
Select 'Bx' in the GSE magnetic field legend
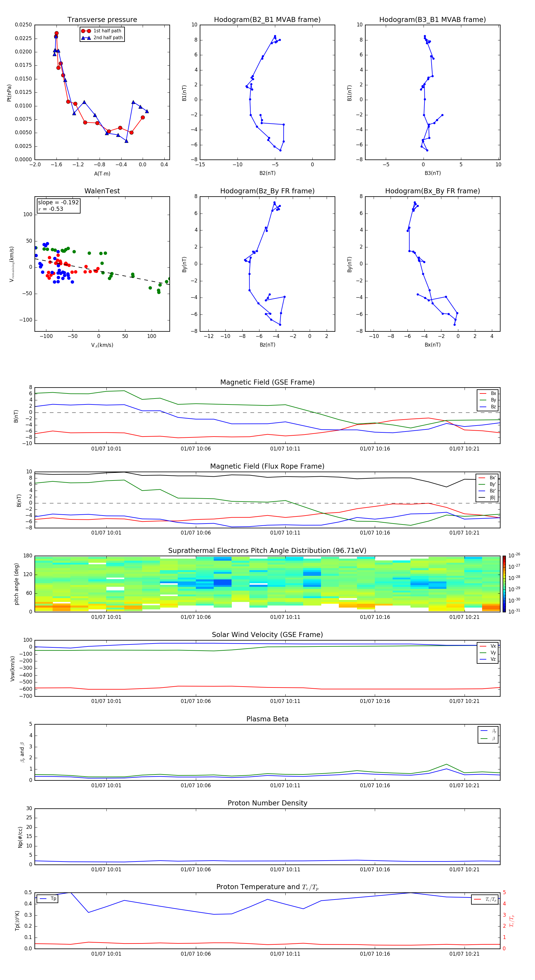[x=488, y=393]
